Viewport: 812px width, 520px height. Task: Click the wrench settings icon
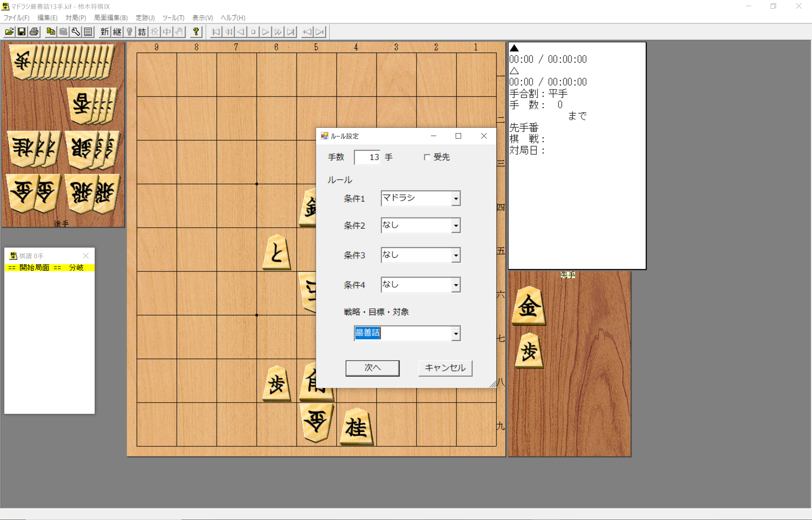(x=76, y=32)
